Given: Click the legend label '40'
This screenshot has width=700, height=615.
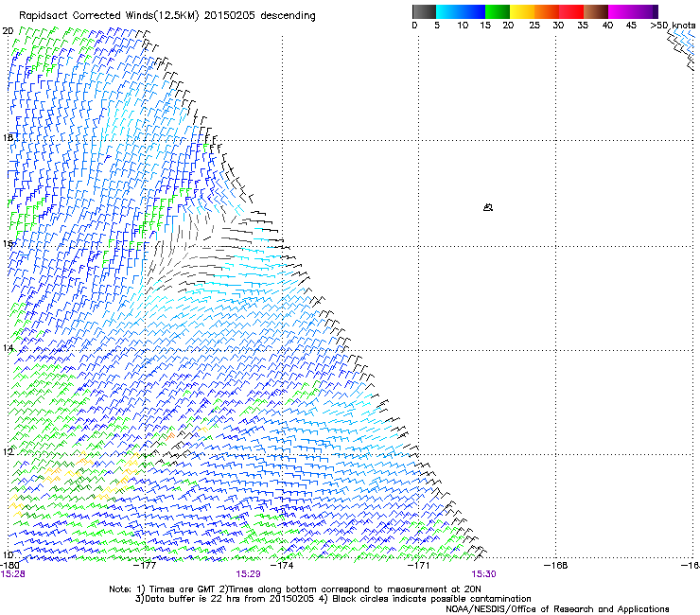Looking at the screenshot, I should [x=607, y=26].
